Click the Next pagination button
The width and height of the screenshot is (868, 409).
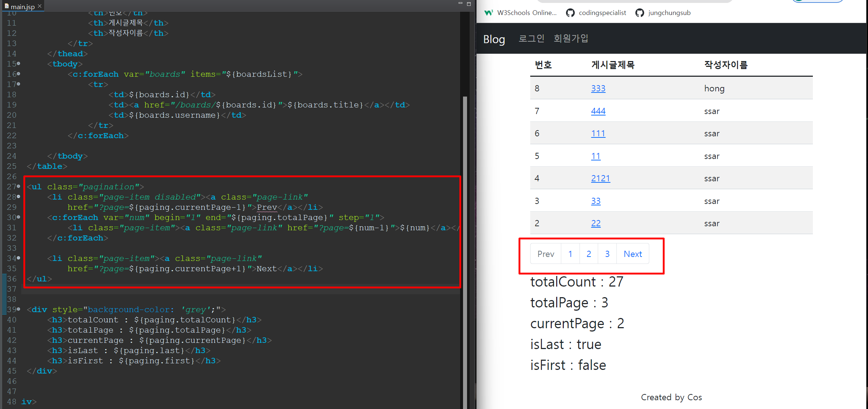[x=632, y=254]
